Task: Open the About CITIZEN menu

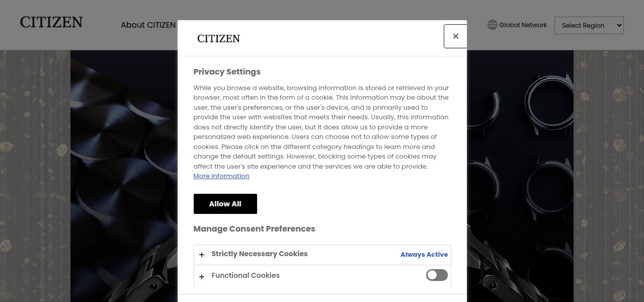Action: pos(148,25)
